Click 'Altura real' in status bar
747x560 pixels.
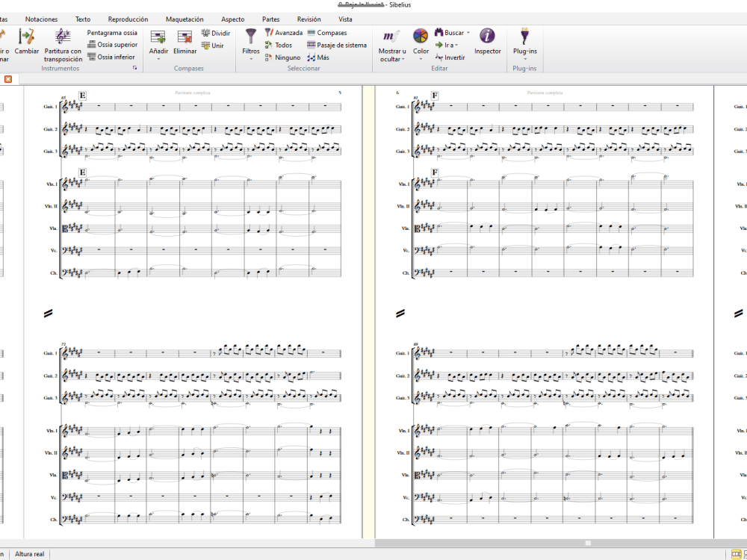(x=30, y=554)
